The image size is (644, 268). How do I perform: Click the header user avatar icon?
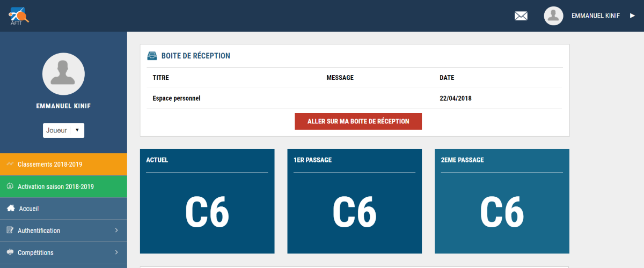coord(553,16)
